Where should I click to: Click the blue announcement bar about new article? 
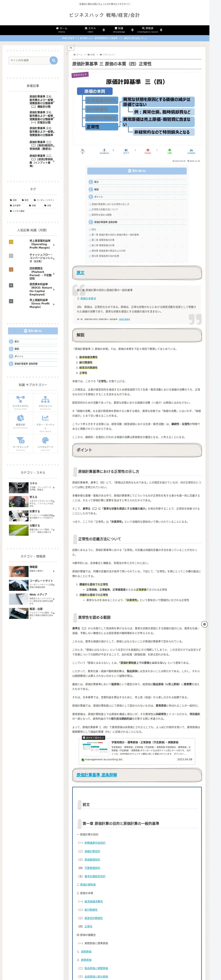105,38
